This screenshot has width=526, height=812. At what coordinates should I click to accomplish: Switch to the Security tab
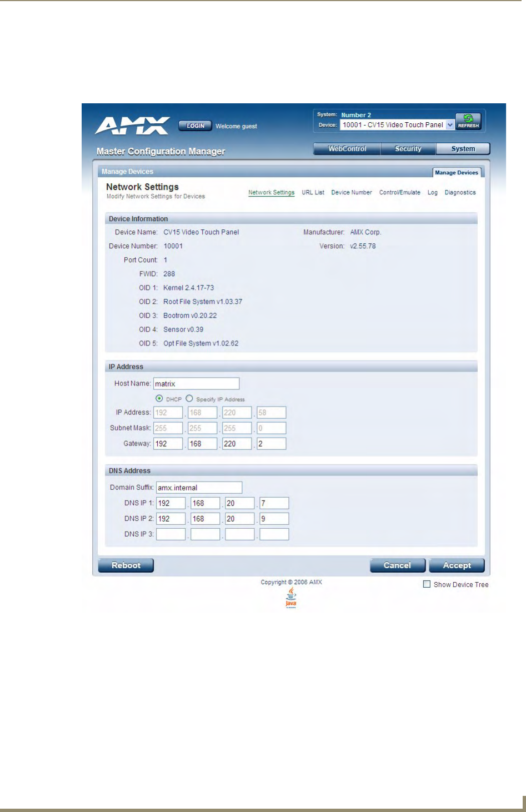[408, 149]
